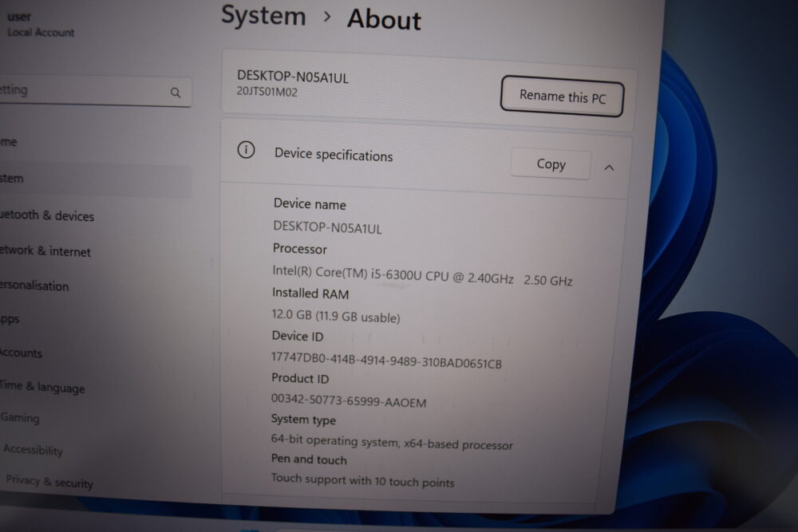Click the user Local Account profile
This screenshot has width=798, height=532.
41,25
